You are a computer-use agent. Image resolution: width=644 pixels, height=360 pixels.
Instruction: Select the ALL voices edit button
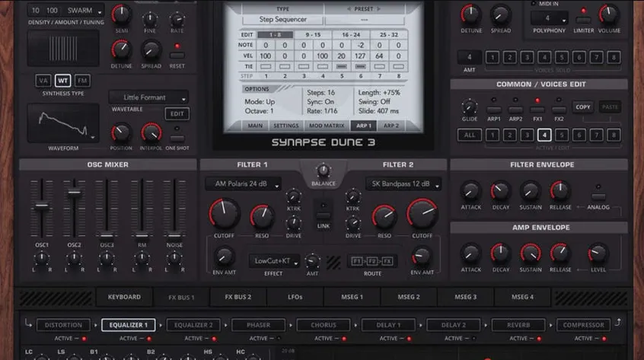coord(470,135)
